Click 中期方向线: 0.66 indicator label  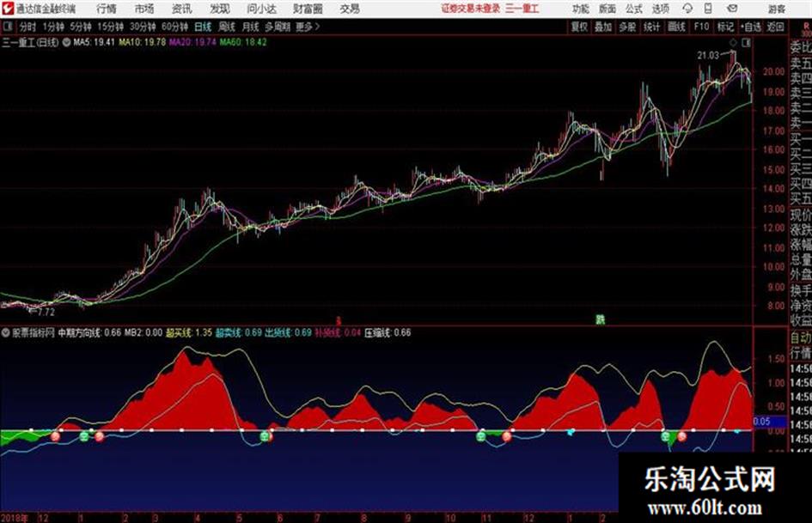pos(89,332)
